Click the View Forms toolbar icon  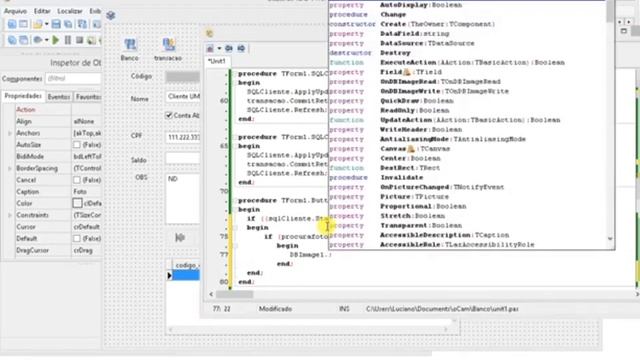(x=24, y=40)
